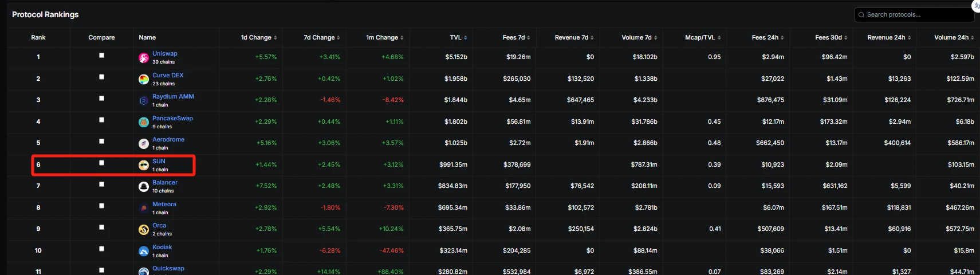Screen dimensions: 980x275
Task: Click the Aerodrome logo icon
Action: [144, 144]
